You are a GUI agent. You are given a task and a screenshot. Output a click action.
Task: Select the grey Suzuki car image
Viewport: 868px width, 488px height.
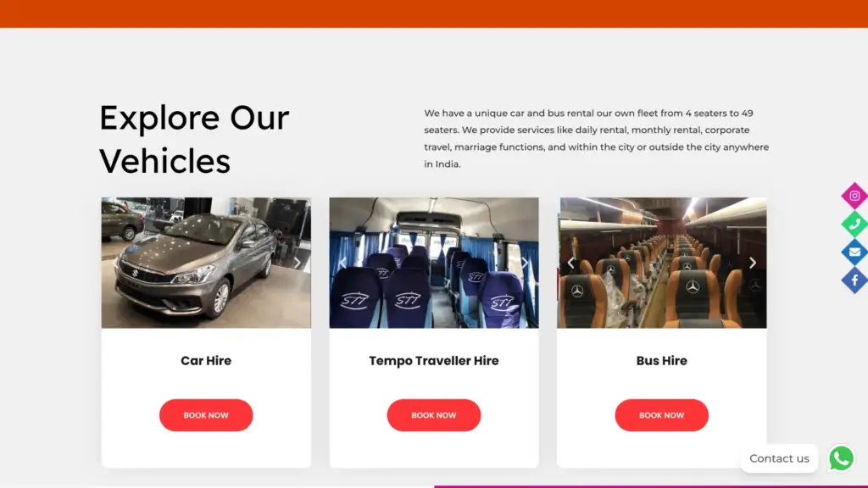click(x=206, y=263)
